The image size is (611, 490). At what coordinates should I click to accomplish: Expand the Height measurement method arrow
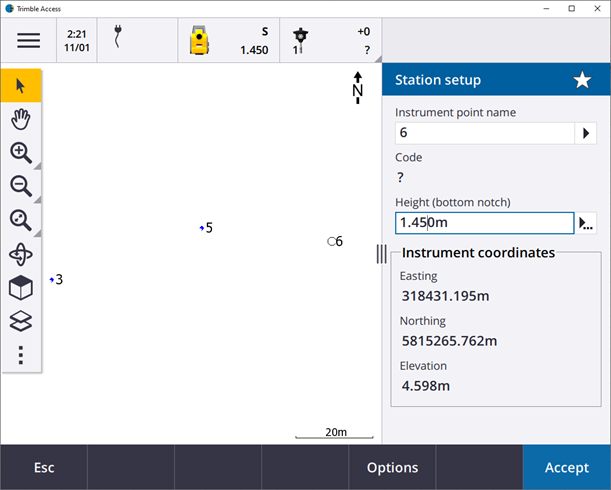[x=586, y=223]
